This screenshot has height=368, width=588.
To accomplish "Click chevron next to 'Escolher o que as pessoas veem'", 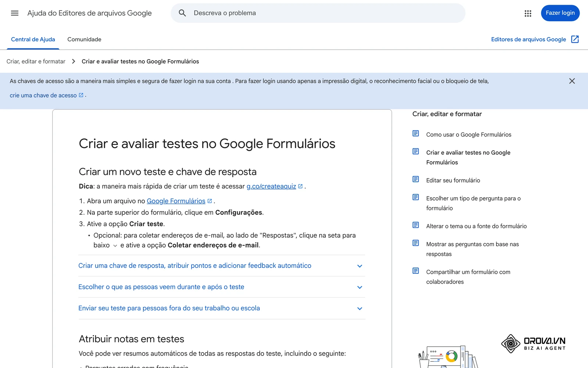I will pyautogui.click(x=360, y=287).
